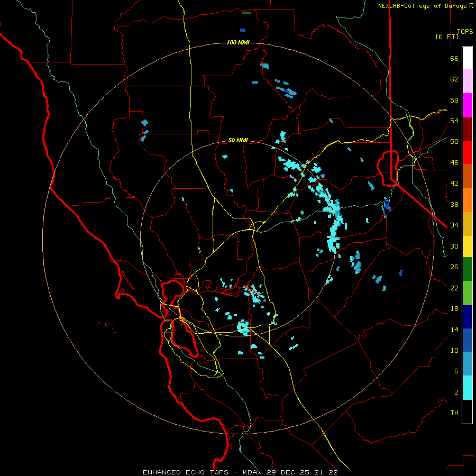Pick the light green legend swatch
This screenshot has width=476, height=476.
[x=467, y=293]
